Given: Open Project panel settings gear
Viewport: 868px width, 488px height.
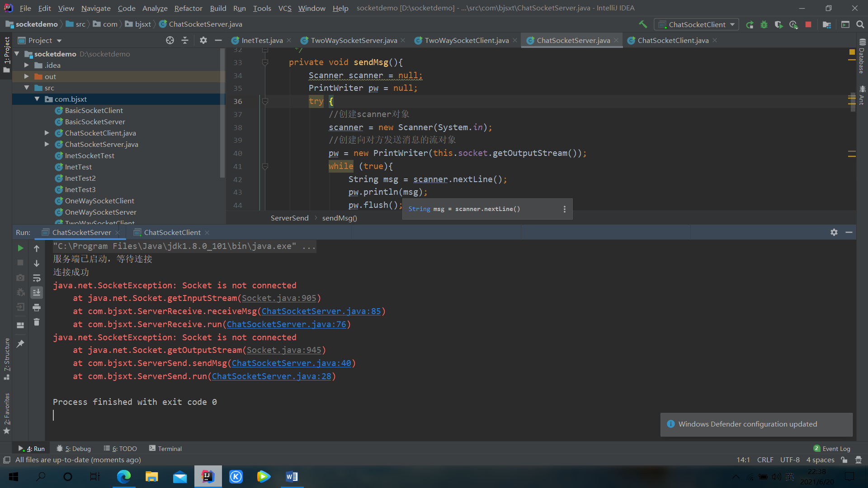Looking at the screenshot, I should [203, 40].
